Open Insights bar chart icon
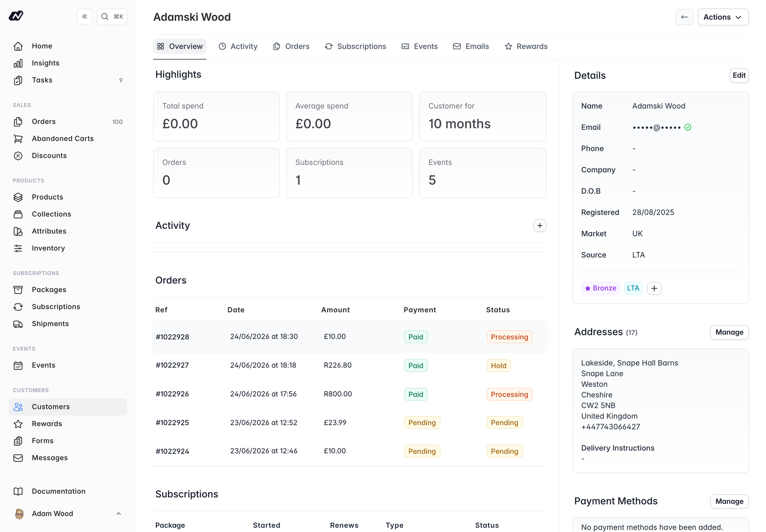 (18, 63)
